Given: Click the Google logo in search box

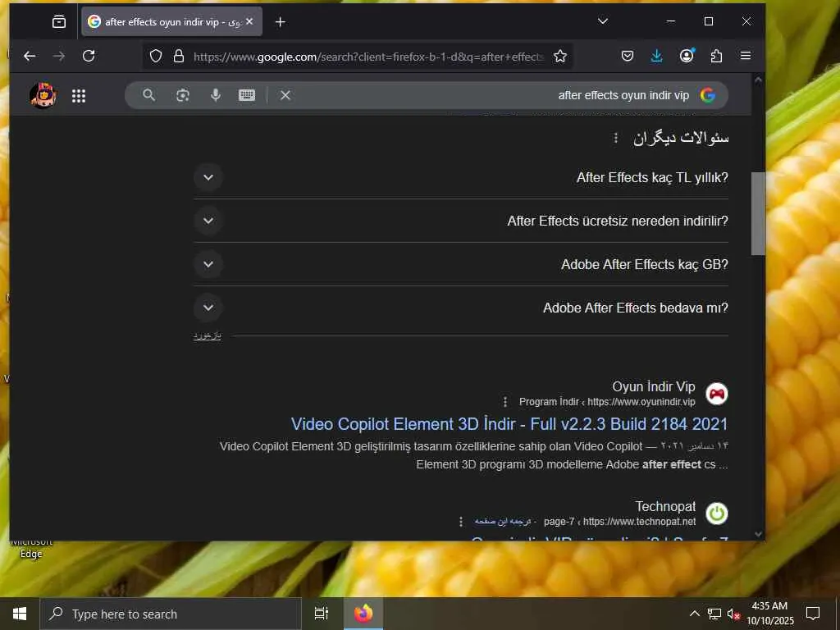Looking at the screenshot, I should click(708, 95).
